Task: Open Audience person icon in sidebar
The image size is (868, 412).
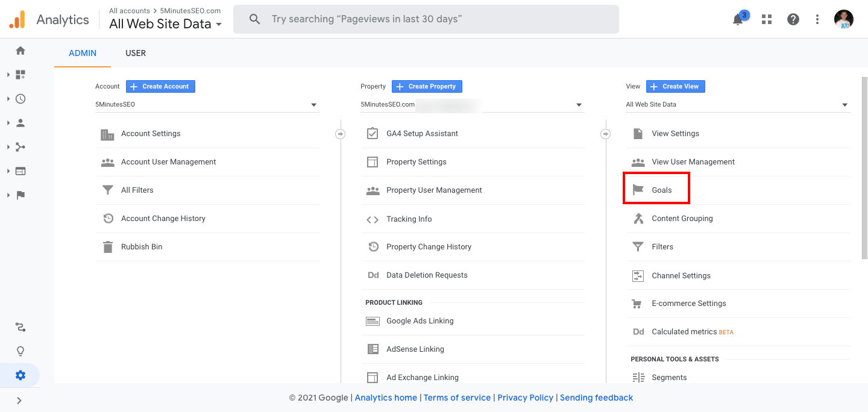Action: 20,123
